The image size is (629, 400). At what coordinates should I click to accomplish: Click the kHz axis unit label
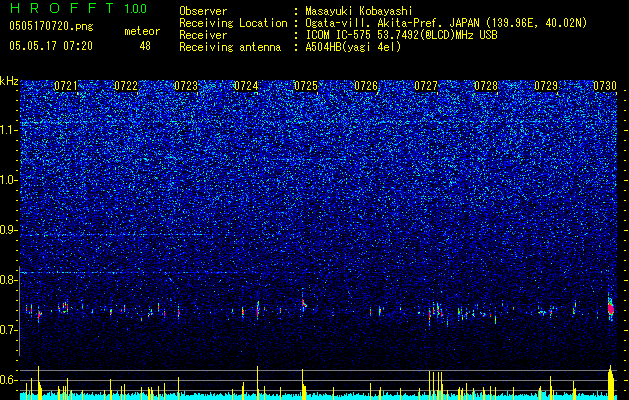pos(9,81)
